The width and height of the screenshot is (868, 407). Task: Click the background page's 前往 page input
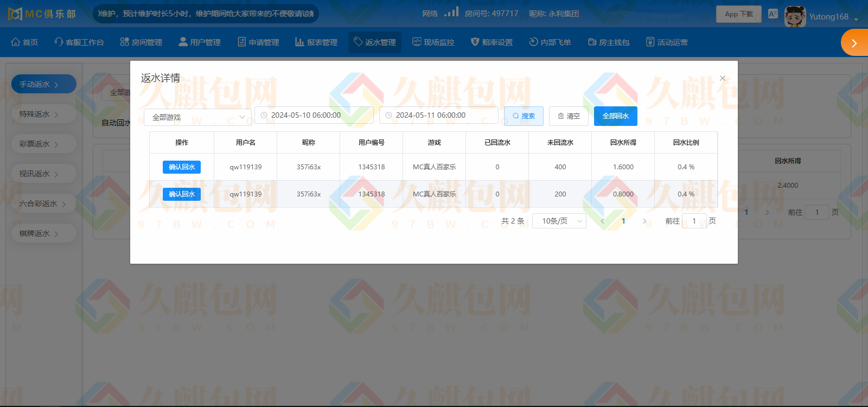point(817,212)
